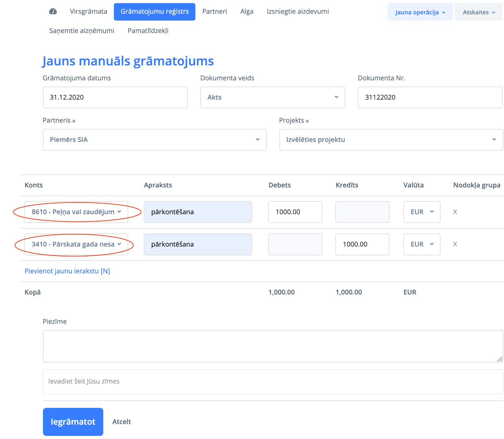Cancel the entry with Atcelt
504x439 pixels.
point(122,422)
